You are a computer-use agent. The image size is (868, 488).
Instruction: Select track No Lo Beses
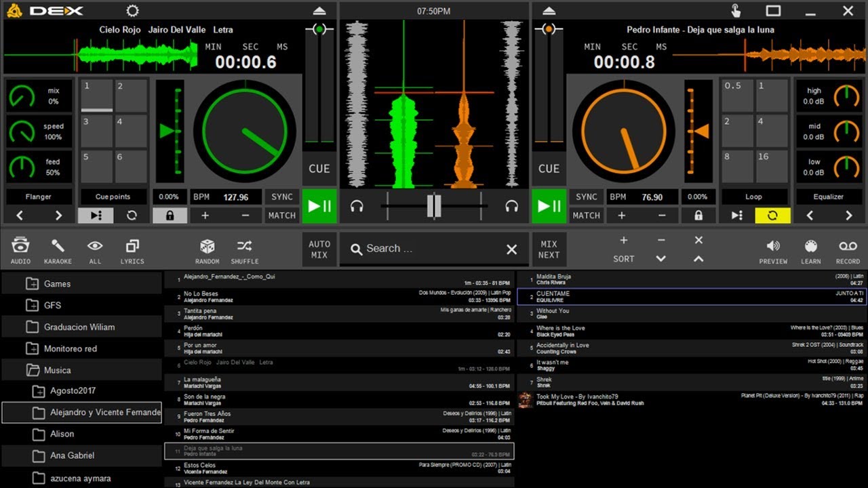click(x=339, y=296)
